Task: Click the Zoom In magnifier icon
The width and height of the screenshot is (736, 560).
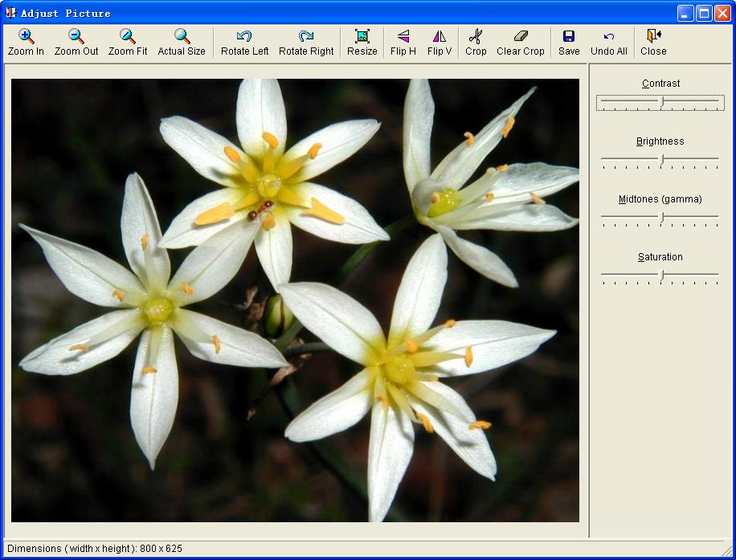Action: tap(26, 37)
